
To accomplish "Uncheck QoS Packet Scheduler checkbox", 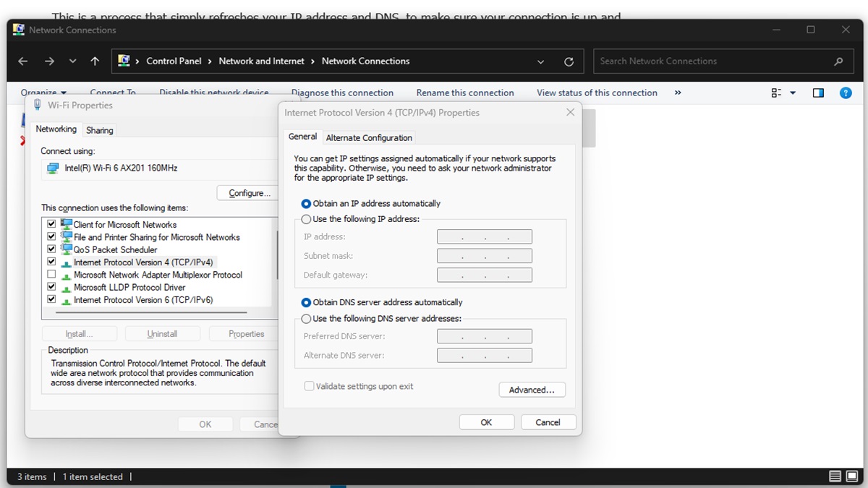I will 51,249.
